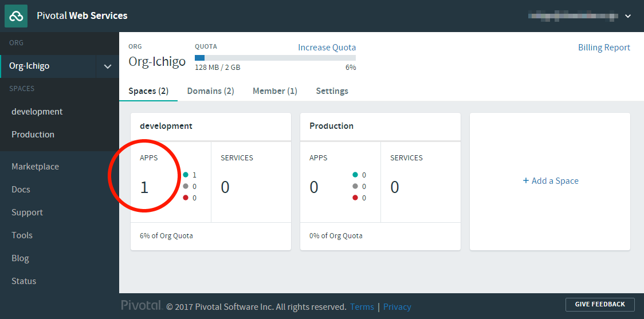Image resolution: width=644 pixels, height=319 pixels.
Task: Check the Status page
Action: (24, 281)
